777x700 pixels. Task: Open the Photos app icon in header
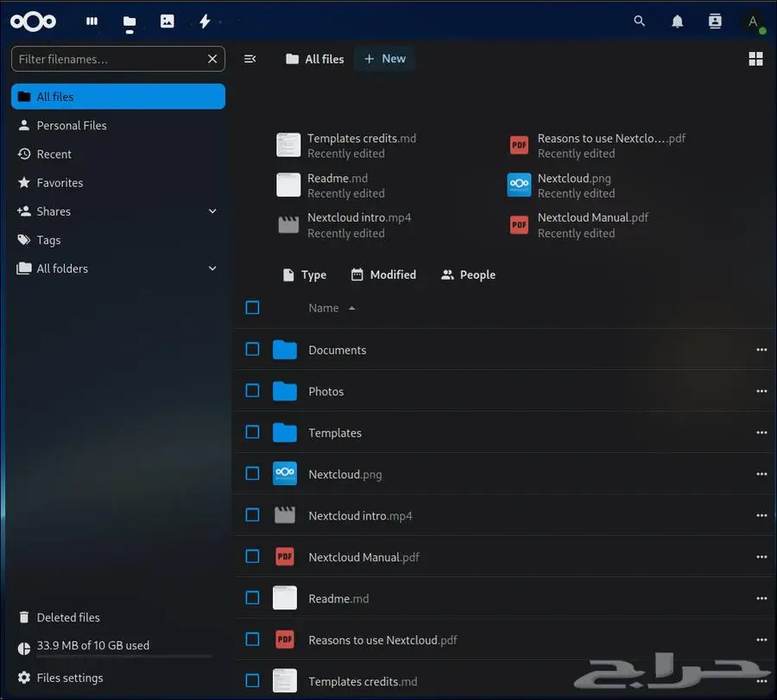click(167, 22)
